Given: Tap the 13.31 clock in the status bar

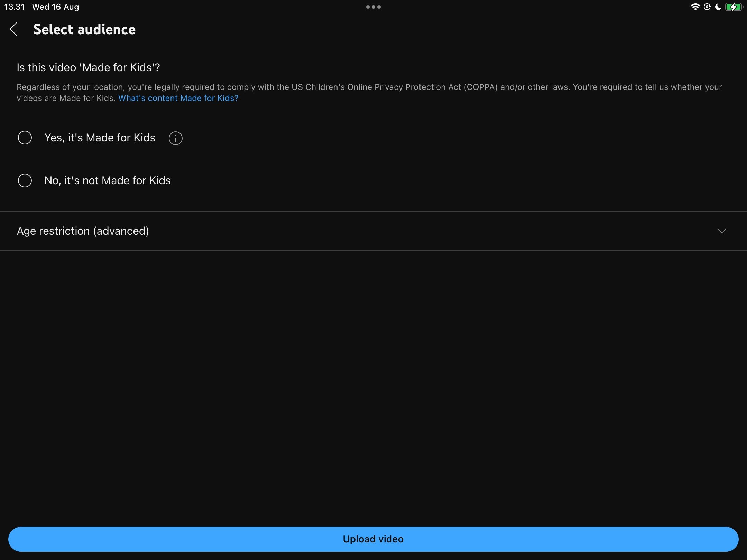Looking at the screenshot, I should 15,7.
